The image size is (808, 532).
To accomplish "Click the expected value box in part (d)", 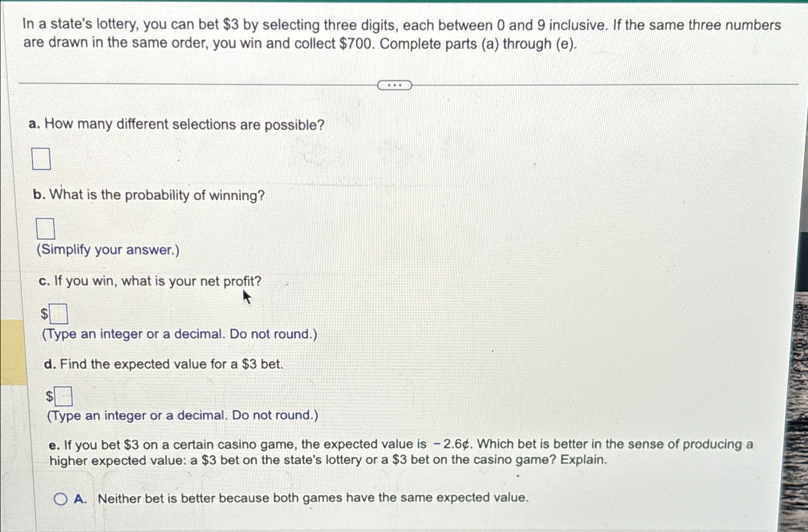I will pos(64,396).
